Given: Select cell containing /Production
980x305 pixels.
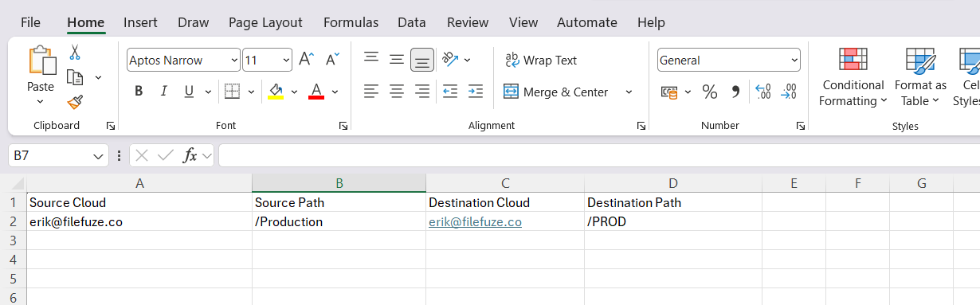Looking at the screenshot, I should pyautogui.click(x=339, y=221).
